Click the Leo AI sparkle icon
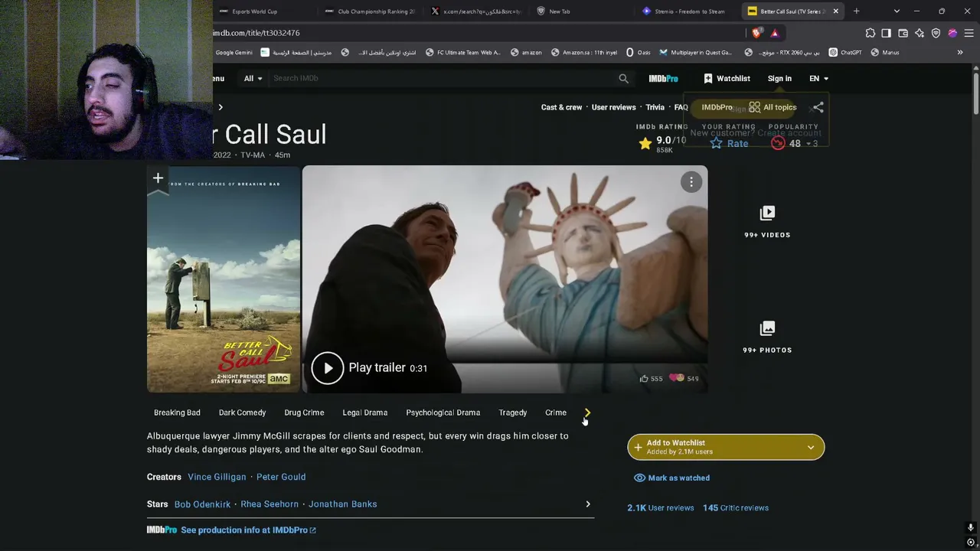 (x=920, y=33)
